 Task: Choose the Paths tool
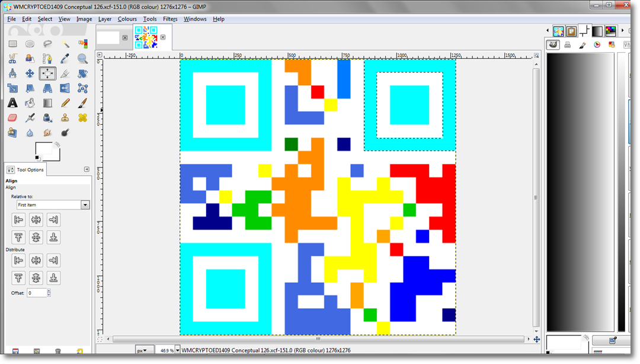pyautogui.click(x=47, y=59)
